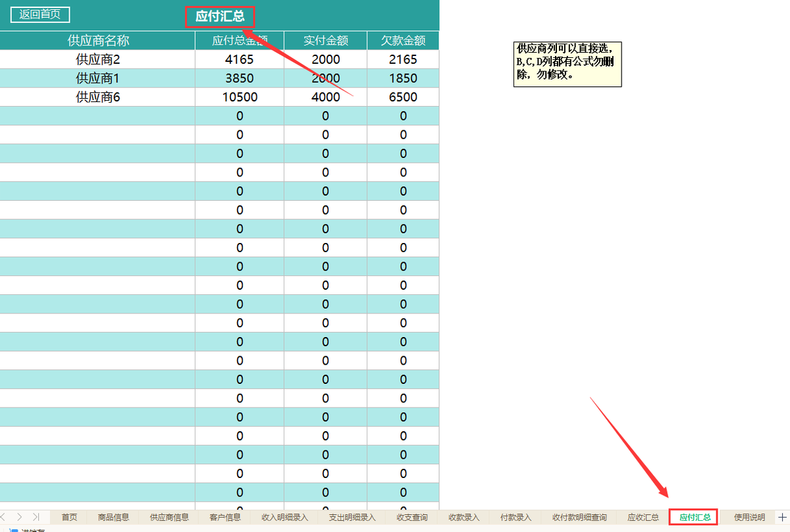Open the 客户信息 sheet

coord(224,517)
